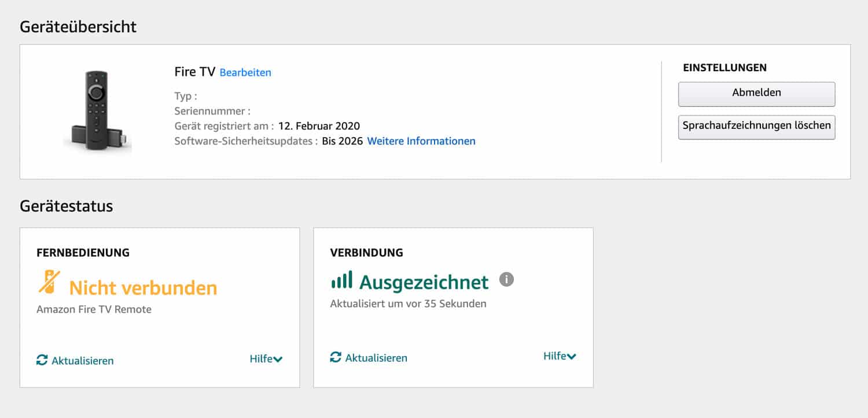
Task: Click the Nicht verbunden status text
Action: (143, 287)
